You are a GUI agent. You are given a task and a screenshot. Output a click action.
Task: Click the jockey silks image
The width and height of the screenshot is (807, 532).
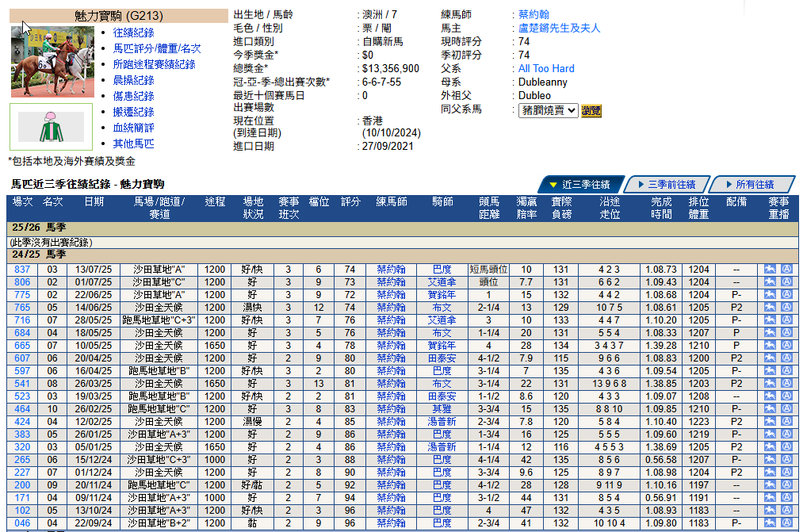(x=51, y=127)
